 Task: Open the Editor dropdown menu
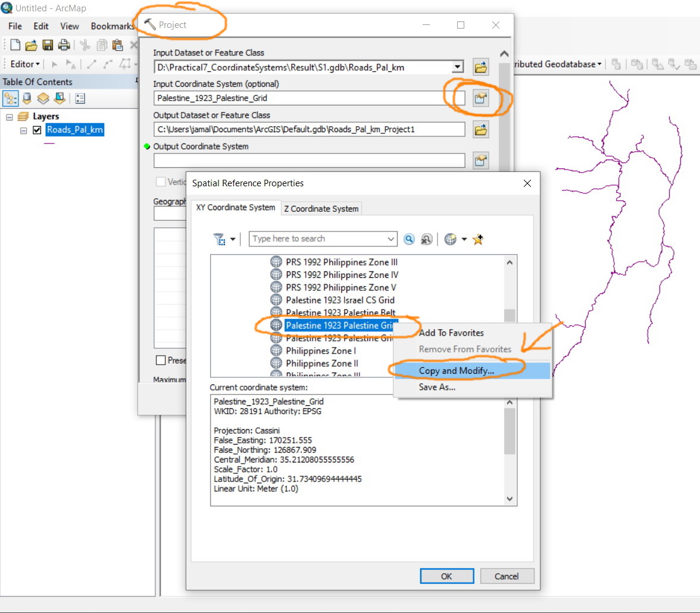(25, 64)
